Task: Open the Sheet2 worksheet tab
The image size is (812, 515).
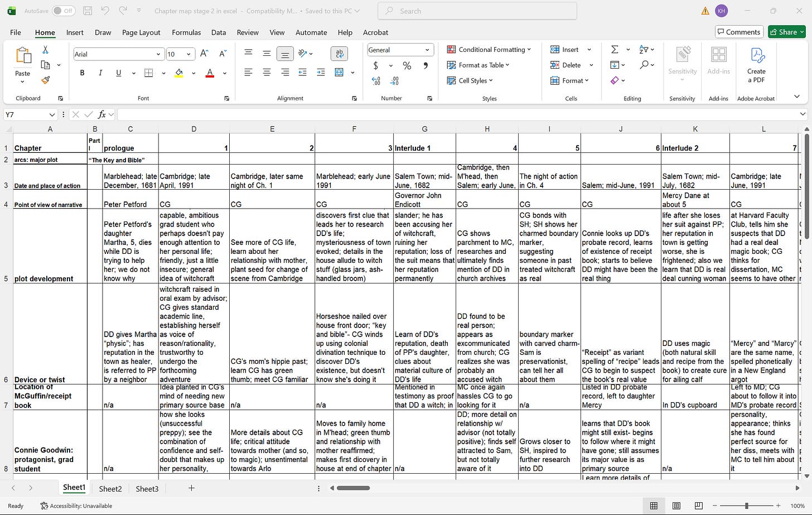Action: tap(110, 488)
